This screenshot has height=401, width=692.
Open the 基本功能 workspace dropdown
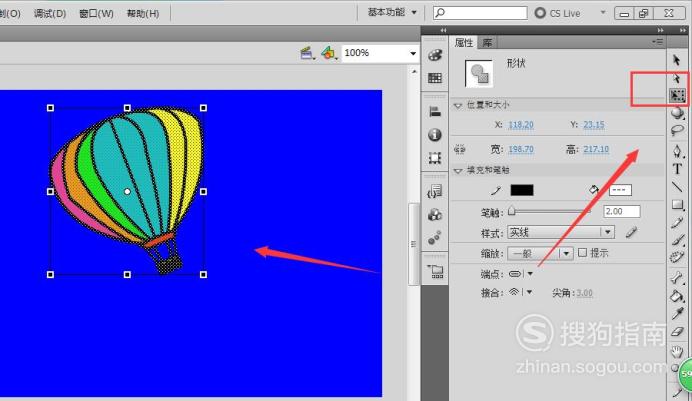point(392,12)
